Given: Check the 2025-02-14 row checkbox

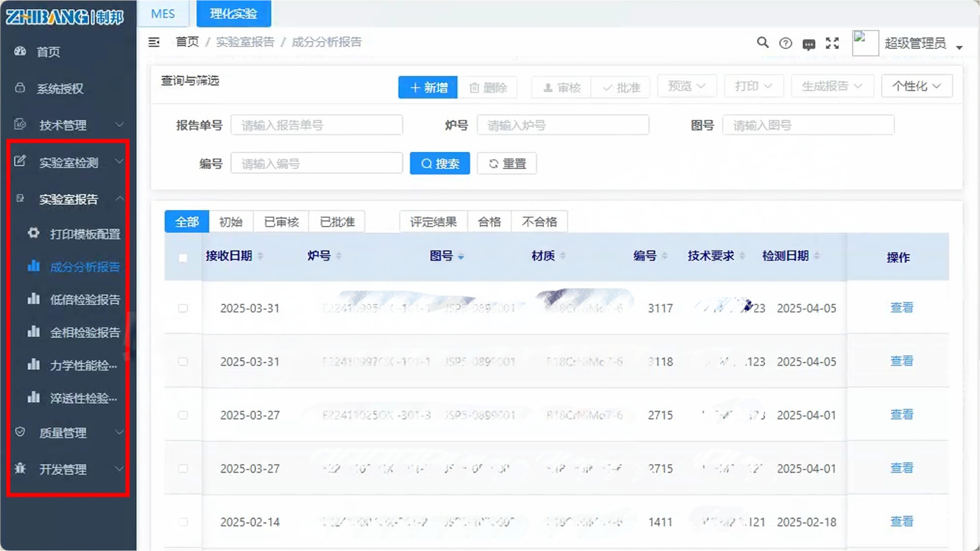Looking at the screenshot, I should pyautogui.click(x=183, y=522).
